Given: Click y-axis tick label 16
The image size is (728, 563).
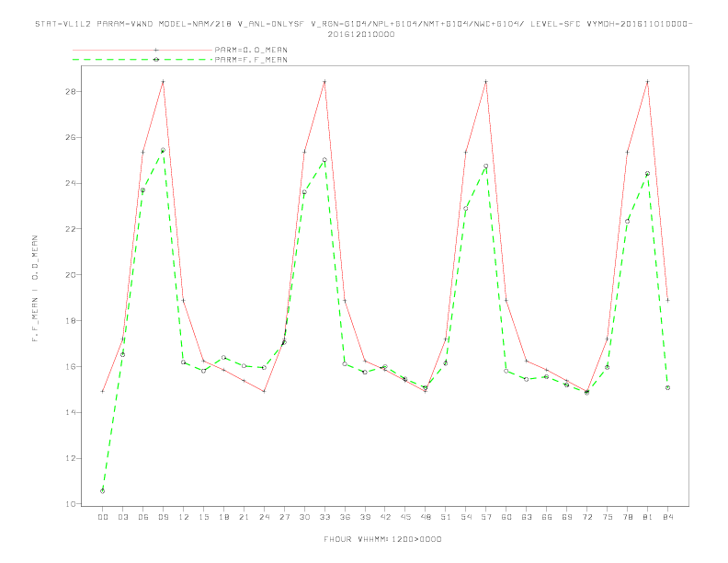Looking at the screenshot, I should (71, 366).
